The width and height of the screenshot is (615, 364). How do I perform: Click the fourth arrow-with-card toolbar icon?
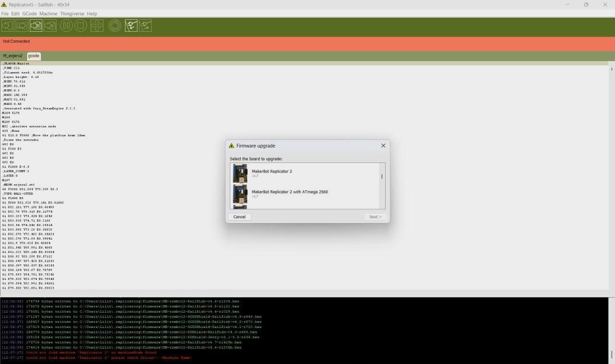coord(50,25)
